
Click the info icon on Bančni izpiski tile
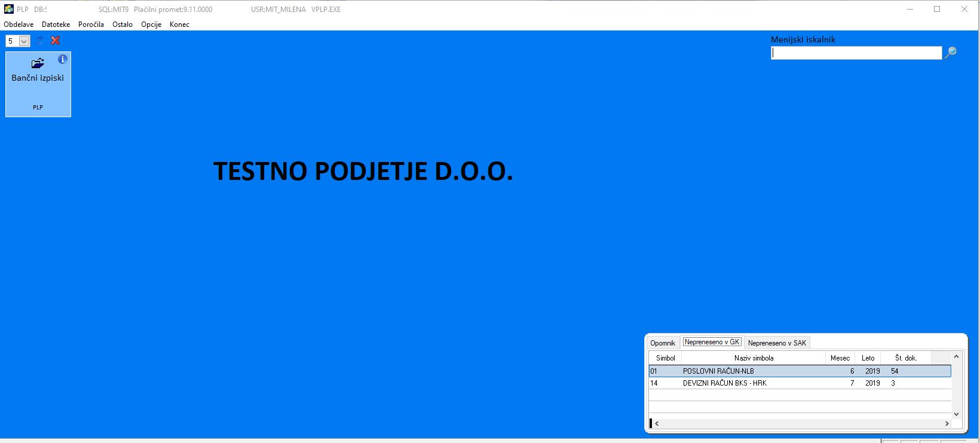click(x=63, y=59)
